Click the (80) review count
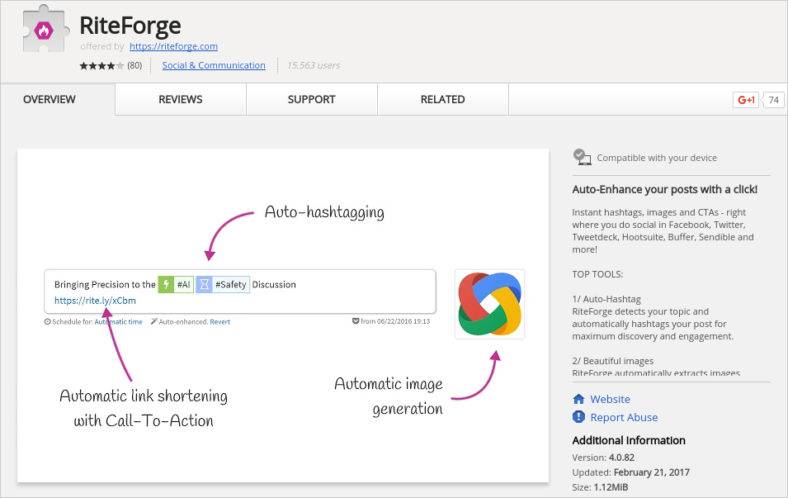The height and width of the screenshot is (498, 788). pyautogui.click(x=134, y=65)
